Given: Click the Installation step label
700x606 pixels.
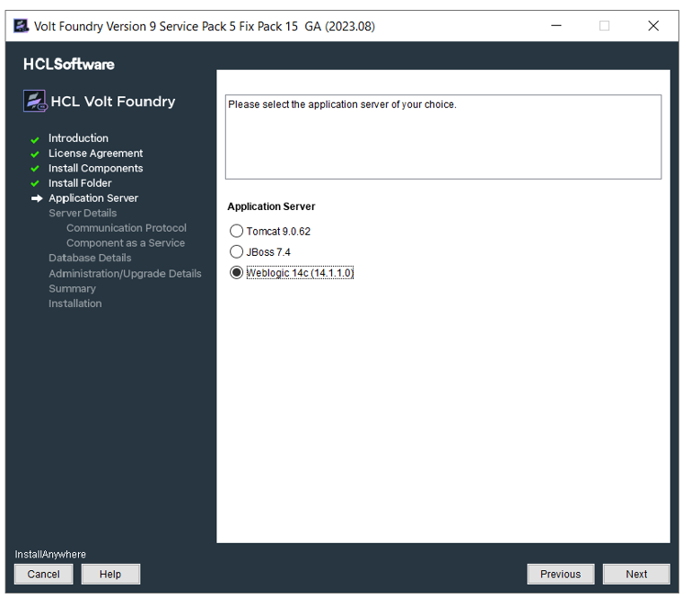Looking at the screenshot, I should (75, 303).
